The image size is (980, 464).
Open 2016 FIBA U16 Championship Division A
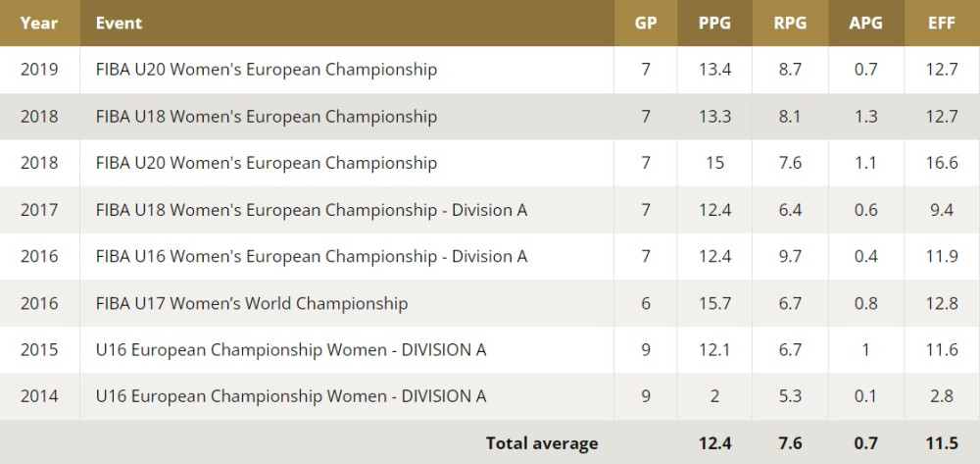312,257
